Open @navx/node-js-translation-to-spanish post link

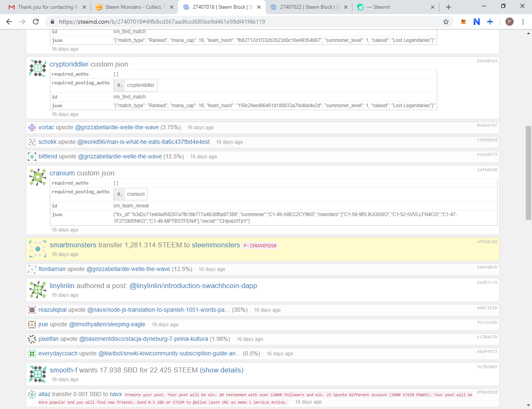(x=159, y=310)
